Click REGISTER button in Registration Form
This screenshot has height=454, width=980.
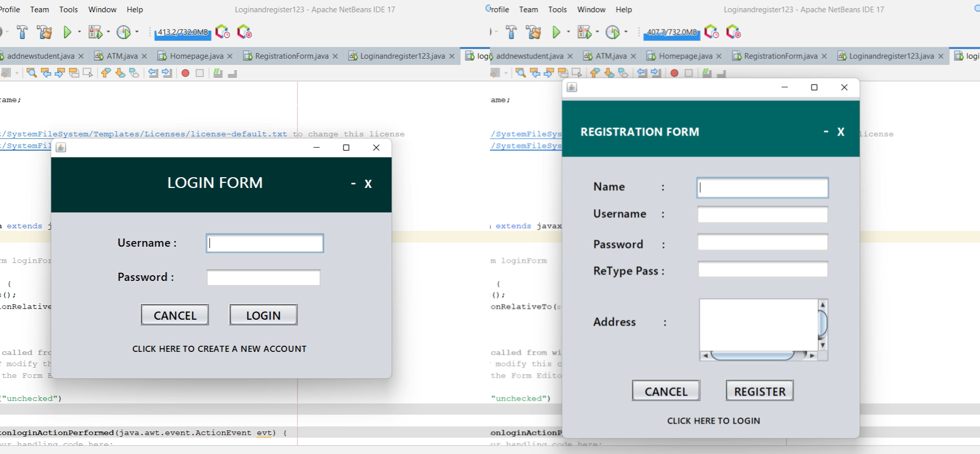(x=760, y=391)
